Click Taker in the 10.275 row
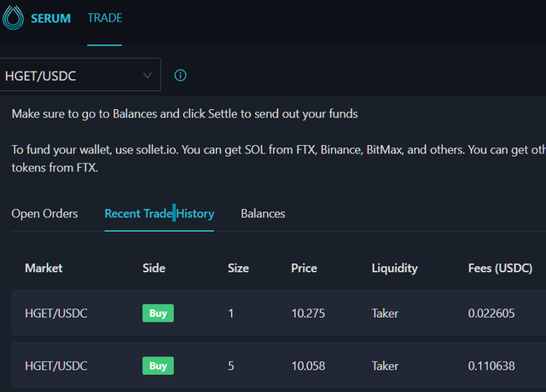546x392 pixels. [385, 314]
